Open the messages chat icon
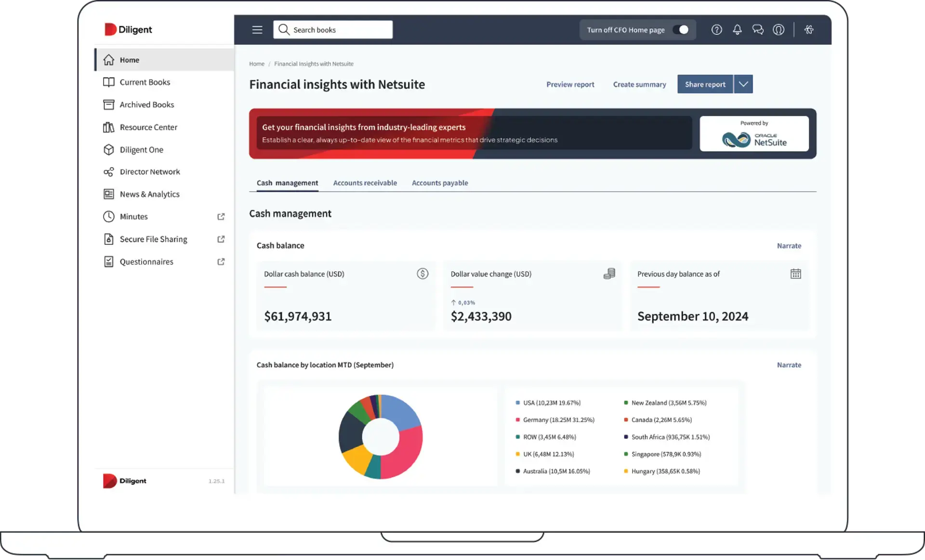Screen dimensions: 925x560 pyautogui.click(x=758, y=29)
